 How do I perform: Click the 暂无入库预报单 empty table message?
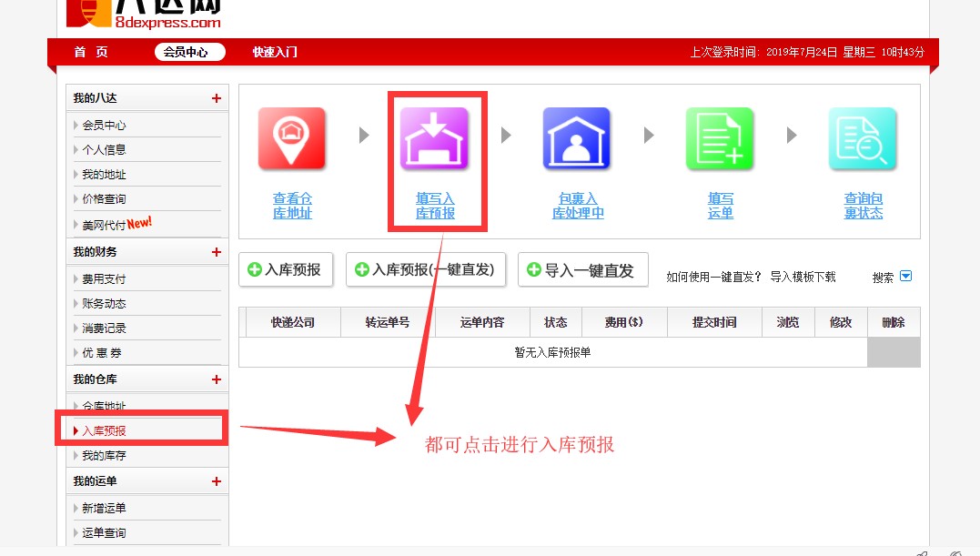tap(552, 352)
